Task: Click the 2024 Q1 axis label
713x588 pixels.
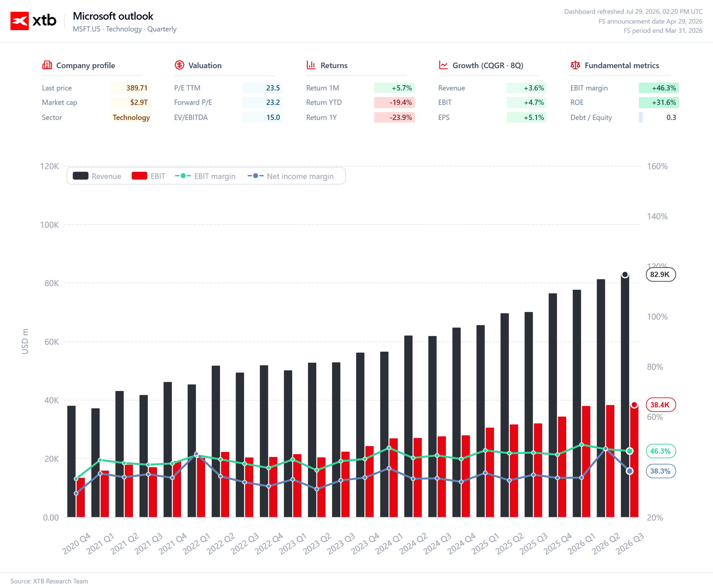Action: pos(389,543)
